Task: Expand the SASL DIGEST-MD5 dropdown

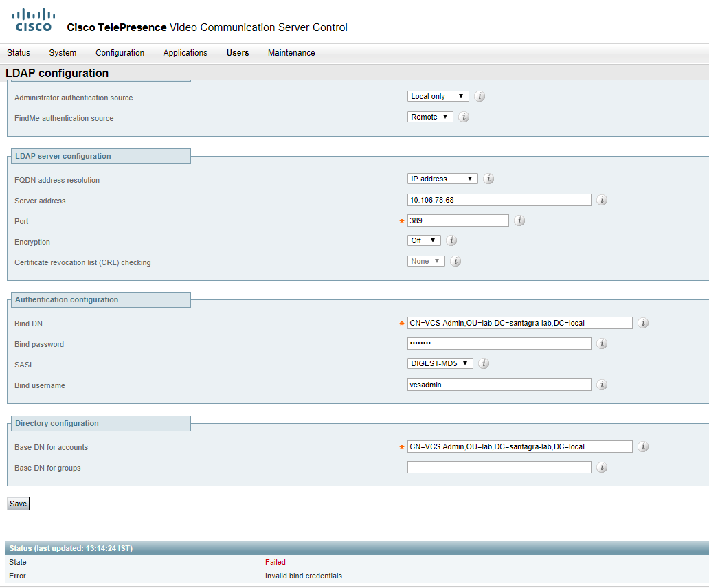Action: click(x=440, y=363)
